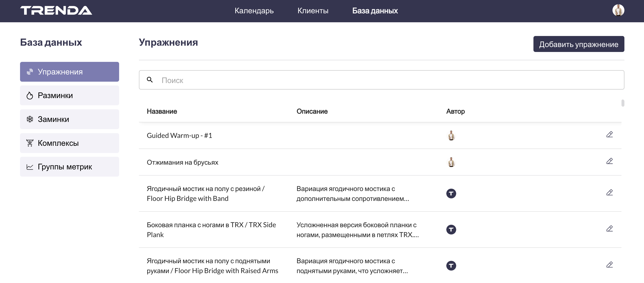Select Упражнения in the sidebar
Viewport: 644px width, 283px height.
coord(70,72)
